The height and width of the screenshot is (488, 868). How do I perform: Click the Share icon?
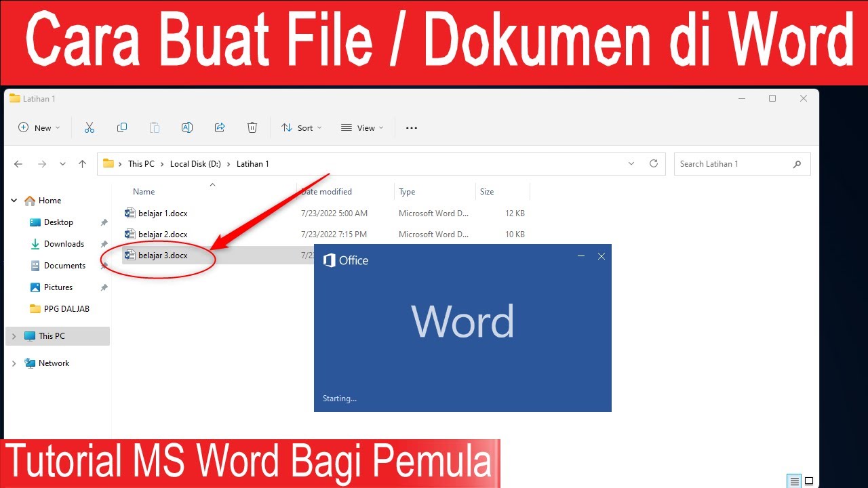click(220, 127)
